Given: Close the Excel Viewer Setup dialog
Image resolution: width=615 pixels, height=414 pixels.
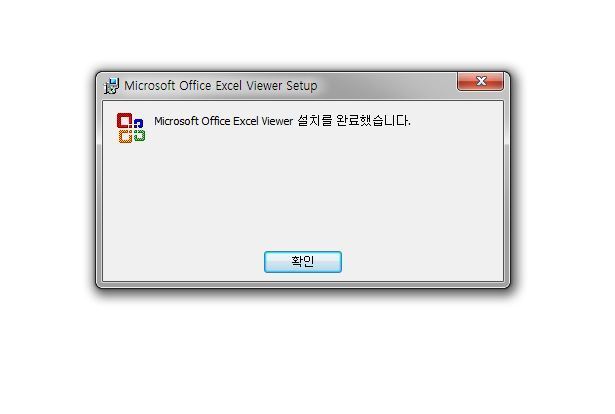Looking at the screenshot, I should point(480,81).
